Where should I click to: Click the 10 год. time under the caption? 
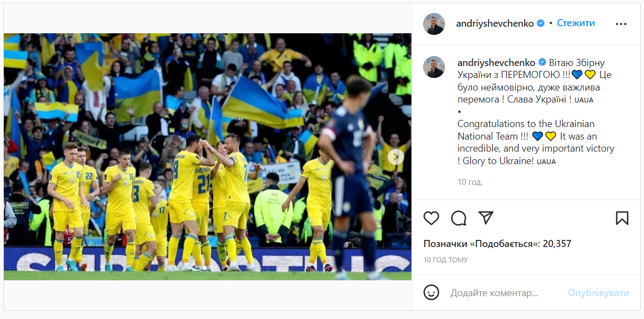[470, 182]
